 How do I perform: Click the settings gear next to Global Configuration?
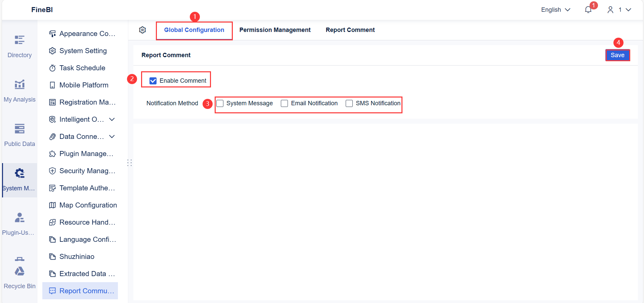(142, 30)
